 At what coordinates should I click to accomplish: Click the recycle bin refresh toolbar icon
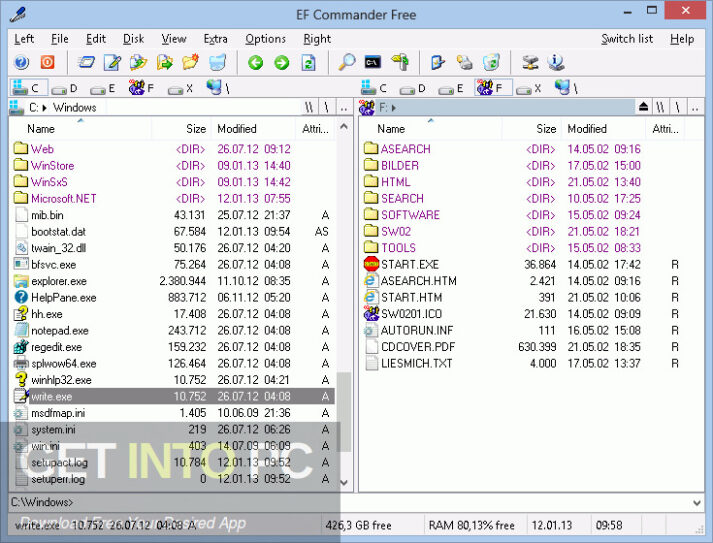pyautogui.click(x=491, y=62)
